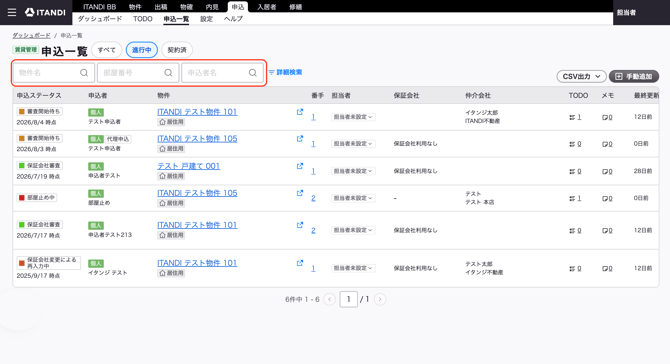Open the memo icon in テスト 戸建て 001 row
Image resolution: width=670 pixels, height=364 pixels.
(605, 172)
